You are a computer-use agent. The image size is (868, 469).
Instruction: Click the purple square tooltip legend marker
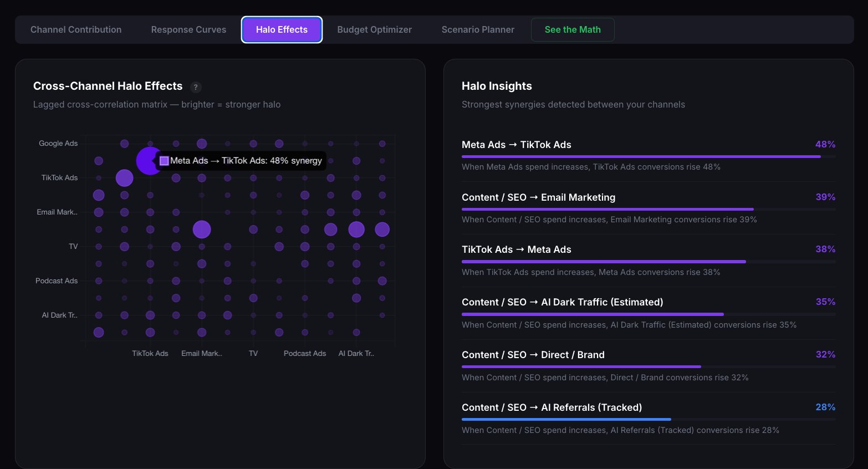164,161
